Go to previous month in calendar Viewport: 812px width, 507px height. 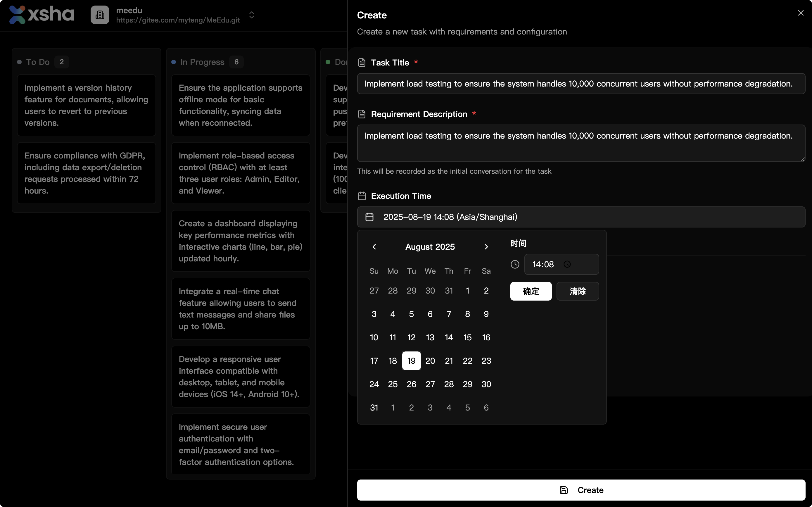coord(374,247)
